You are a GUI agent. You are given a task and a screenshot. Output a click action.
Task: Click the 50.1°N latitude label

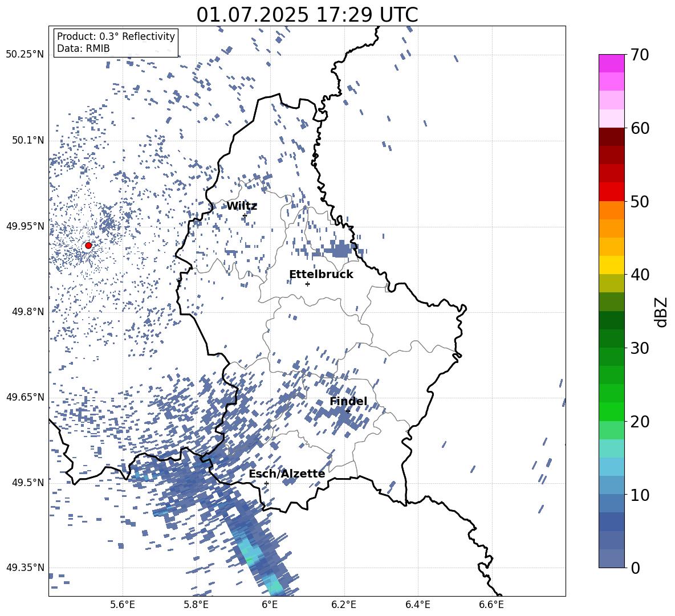pos(28,140)
